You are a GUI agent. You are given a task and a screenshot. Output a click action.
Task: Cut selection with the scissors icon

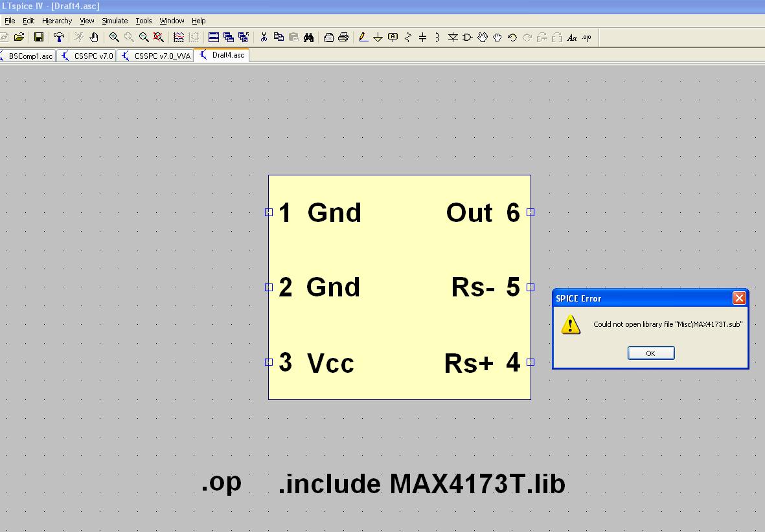[x=264, y=37]
